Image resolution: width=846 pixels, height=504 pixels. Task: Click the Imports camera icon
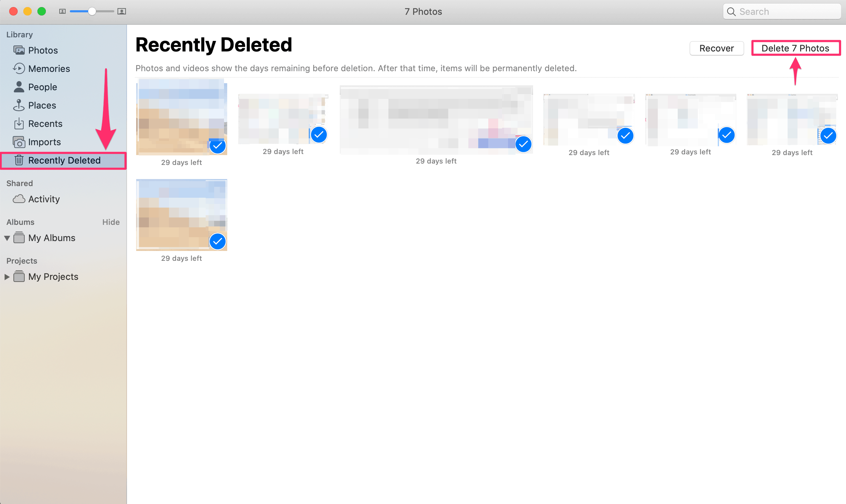pos(19,142)
